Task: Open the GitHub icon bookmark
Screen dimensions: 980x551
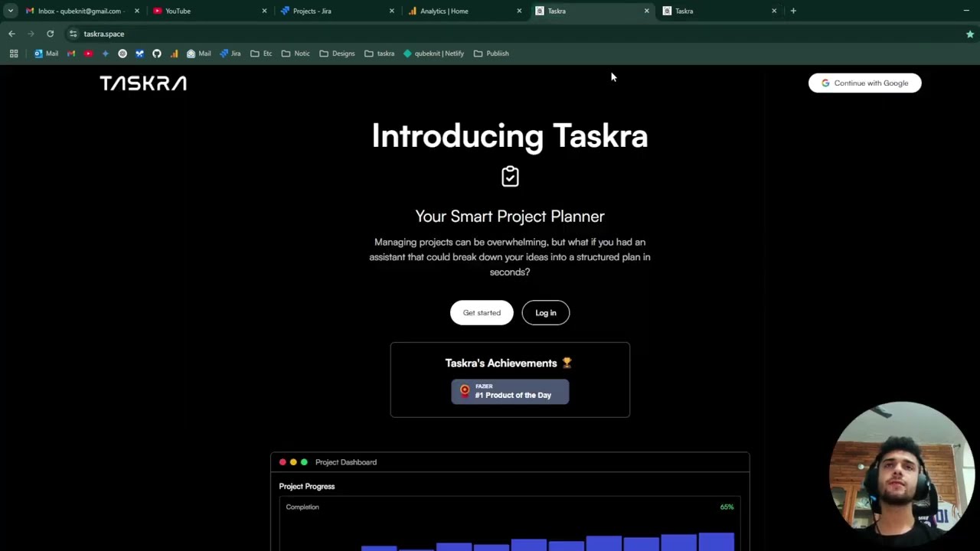Action: point(157,54)
